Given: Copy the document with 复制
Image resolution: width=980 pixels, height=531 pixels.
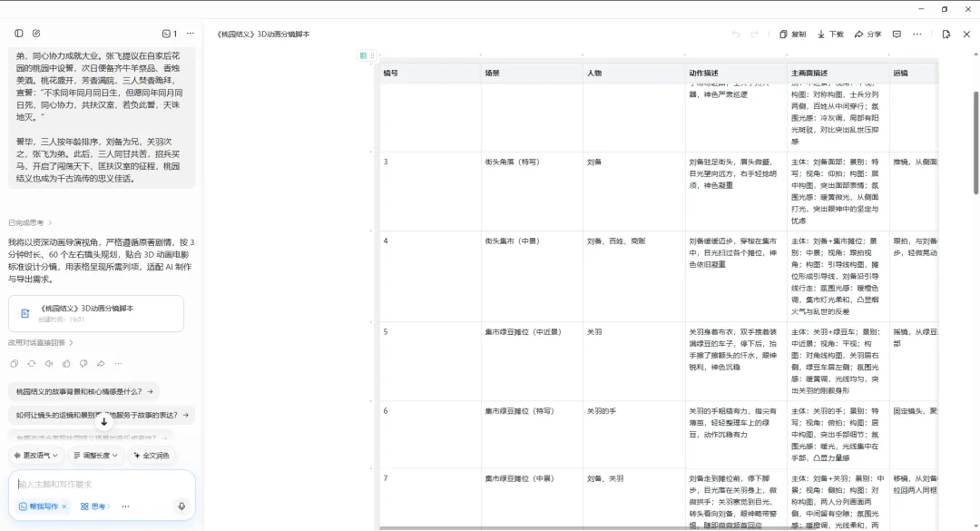Looking at the screenshot, I should click(x=792, y=34).
